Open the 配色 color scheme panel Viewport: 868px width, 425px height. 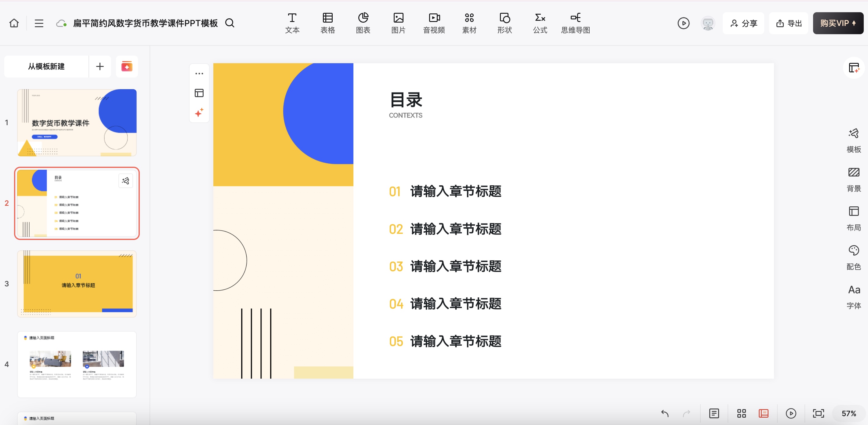click(x=854, y=258)
